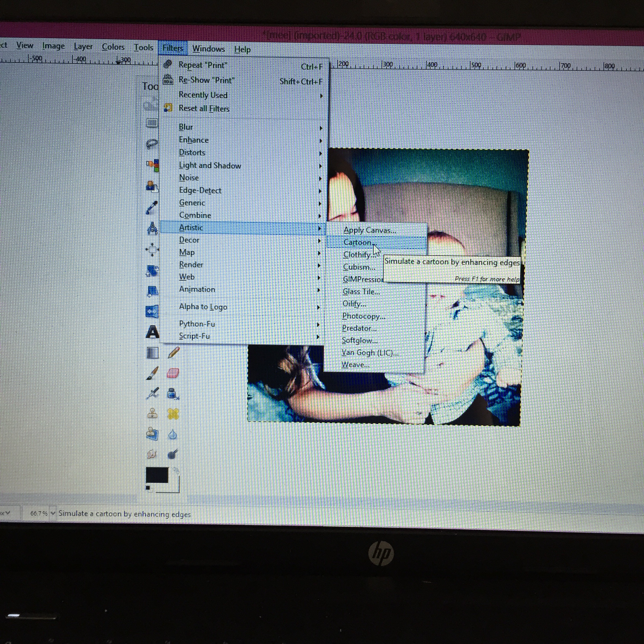Select the Dodge/Burn tool
Image resolution: width=644 pixels, height=644 pixels.
point(172,454)
